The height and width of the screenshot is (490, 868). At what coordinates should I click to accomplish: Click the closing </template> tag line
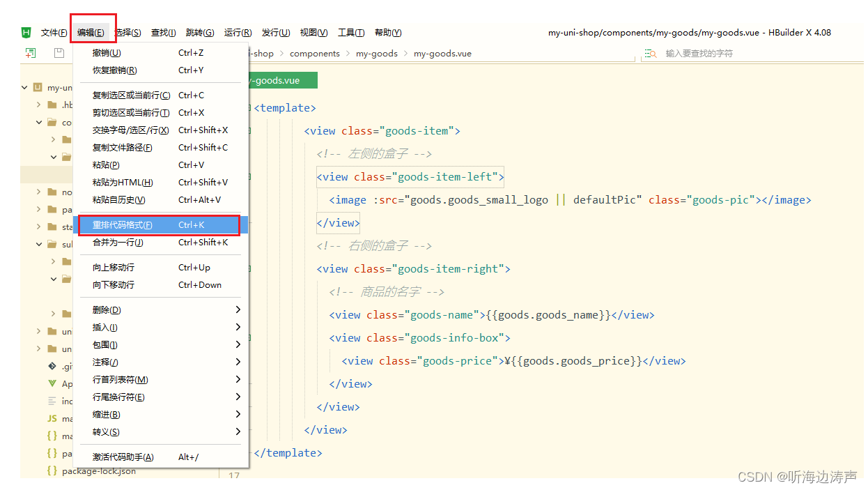coord(288,453)
